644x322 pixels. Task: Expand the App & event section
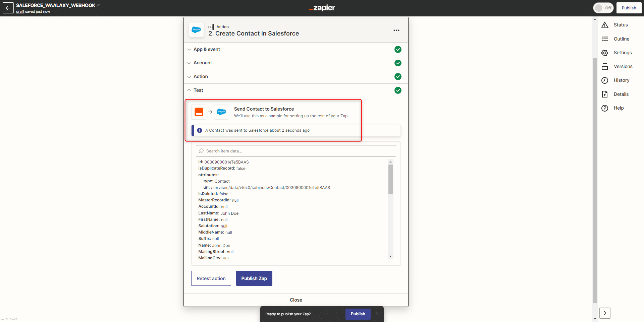pyautogui.click(x=296, y=49)
